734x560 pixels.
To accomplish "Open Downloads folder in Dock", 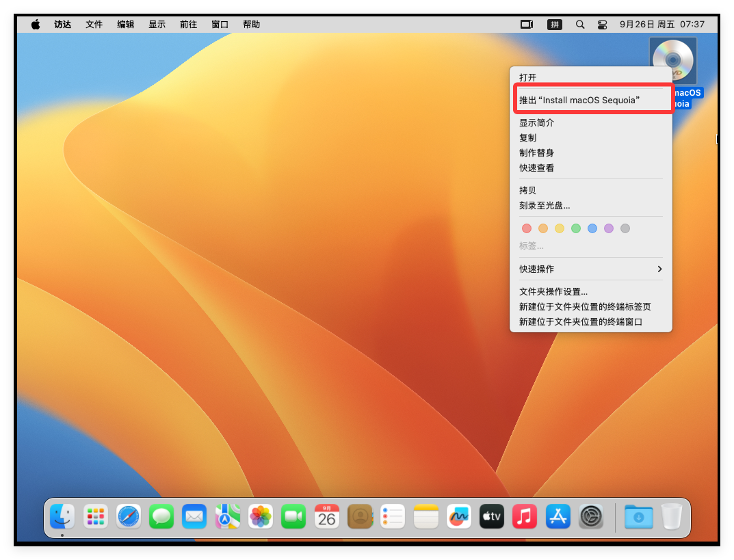I will 638,516.
